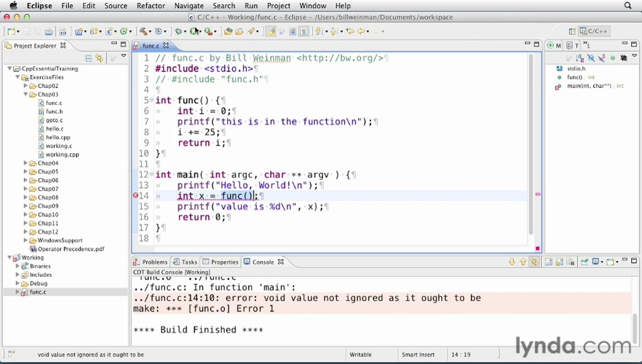Viewport: 642px width, 364px height.
Task: Maximize the editor area
Action: click(536, 44)
